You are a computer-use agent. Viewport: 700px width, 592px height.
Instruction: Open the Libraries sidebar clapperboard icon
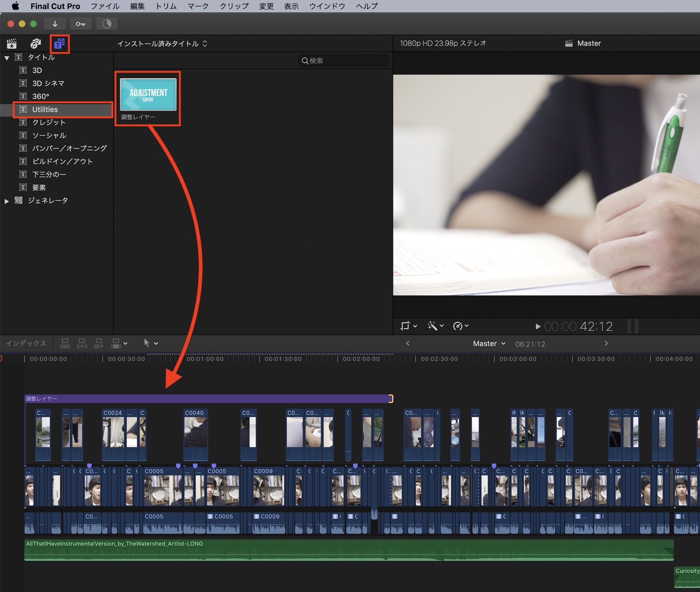click(x=12, y=44)
